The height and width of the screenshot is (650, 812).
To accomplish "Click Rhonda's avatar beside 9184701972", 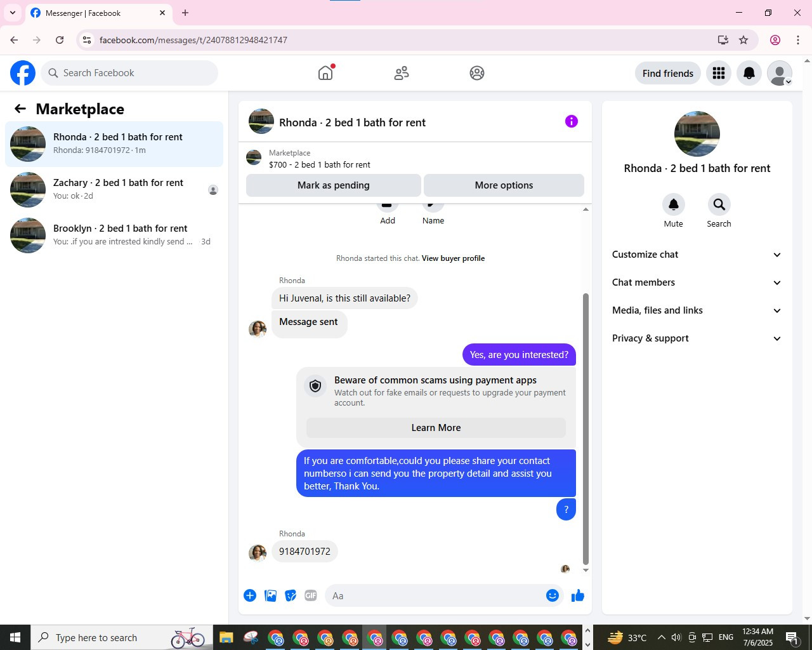I will [258, 553].
